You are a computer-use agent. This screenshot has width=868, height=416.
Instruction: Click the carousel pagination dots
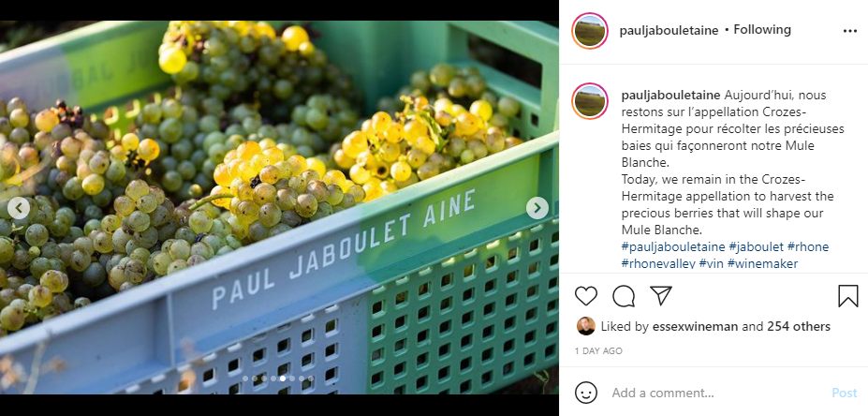coord(279,379)
